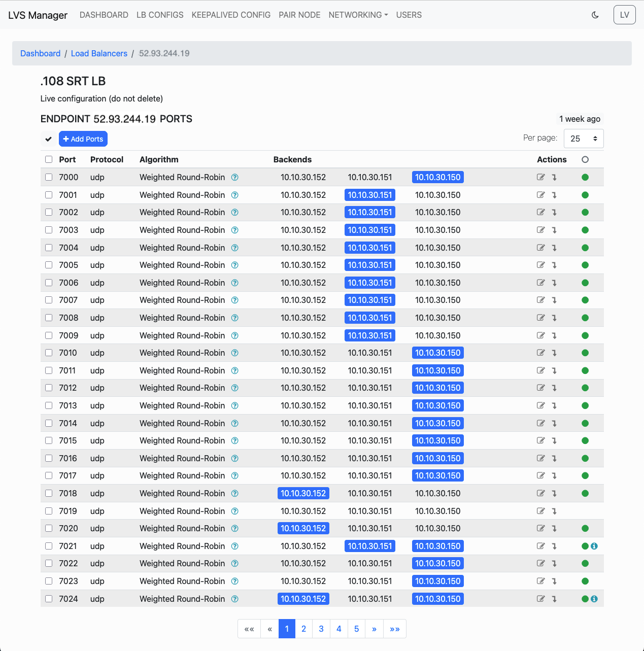
Task: Click the checkmark button beside Add Ports
Action: pyautogui.click(x=48, y=139)
